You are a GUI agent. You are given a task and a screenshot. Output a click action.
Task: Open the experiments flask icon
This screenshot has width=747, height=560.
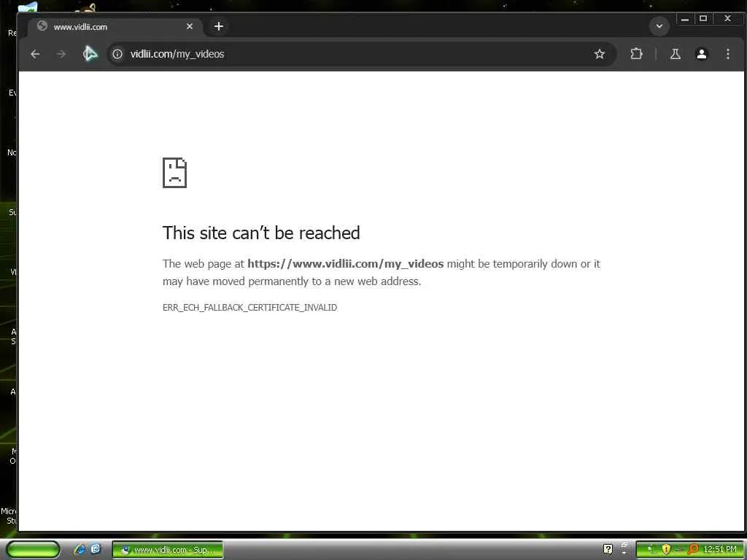pyautogui.click(x=676, y=54)
